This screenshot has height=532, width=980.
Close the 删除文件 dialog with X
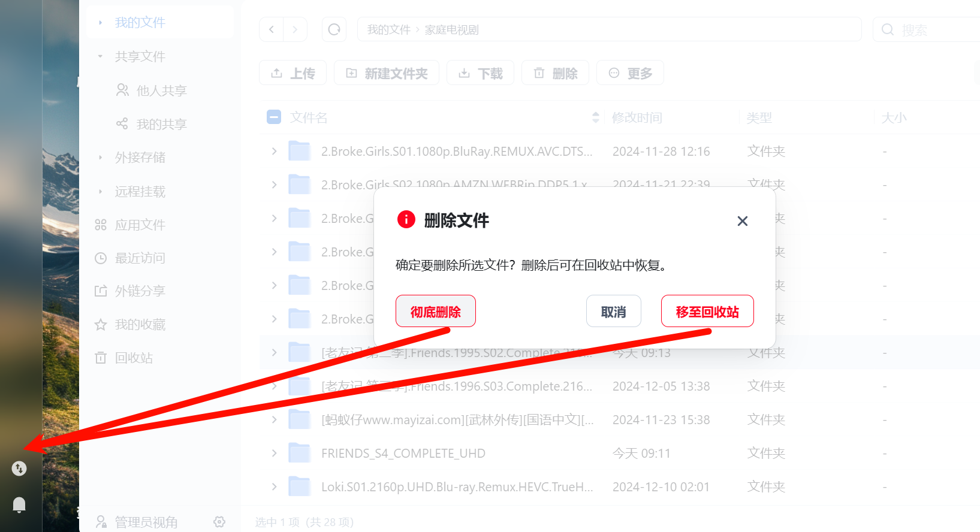pyautogui.click(x=743, y=221)
